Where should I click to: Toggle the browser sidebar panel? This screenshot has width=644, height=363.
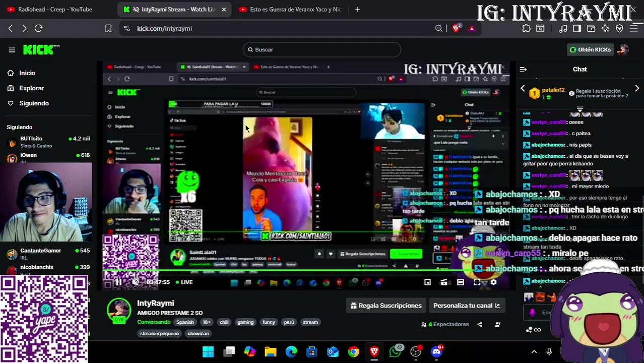click(577, 29)
